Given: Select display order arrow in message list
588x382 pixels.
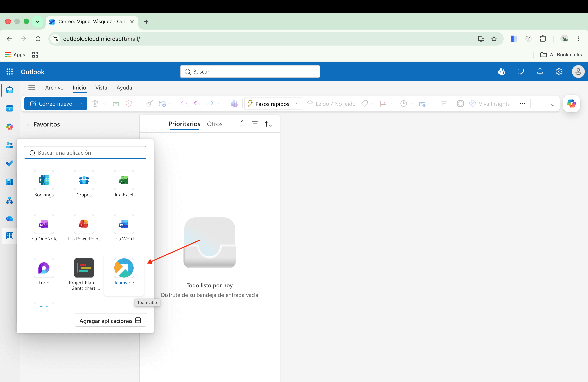Looking at the screenshot, I should point(241,124).
